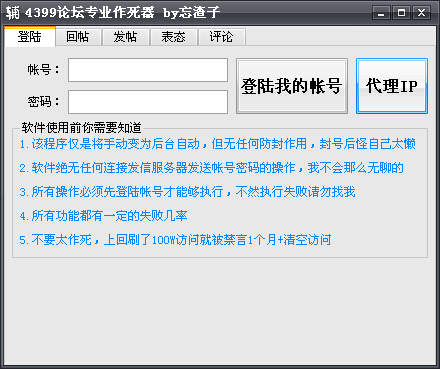Maximize the application window
Image resolution: width=440 pixels, height=369 pixels.
pyautogui.click(x=401, y=13)
